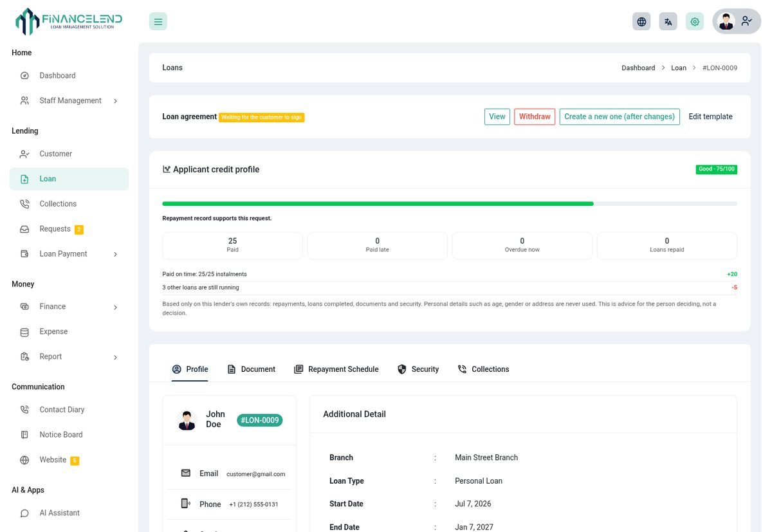Image resolution: width=772 pixels, height=532 pixels.
Task: Switch to the Document tab
Action: [x=251, y=369]
